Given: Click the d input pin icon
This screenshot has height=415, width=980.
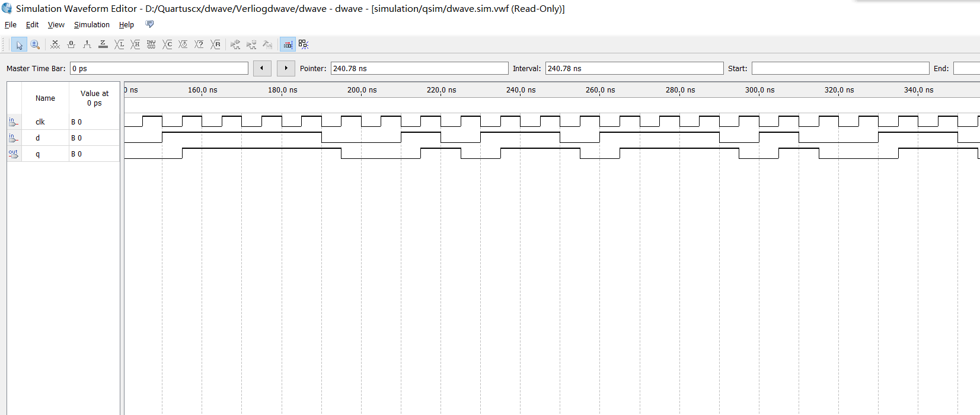Looking at the screenshot, I should pyautogui.click(x=14, y=138).
